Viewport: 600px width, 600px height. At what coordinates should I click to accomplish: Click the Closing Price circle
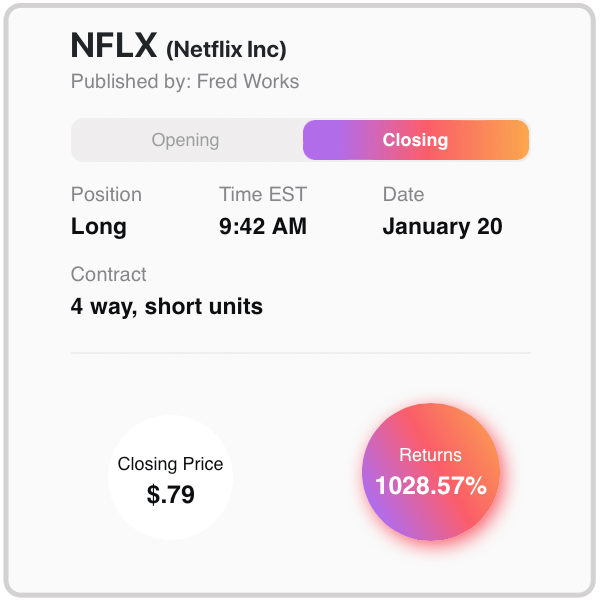(170, 478)
